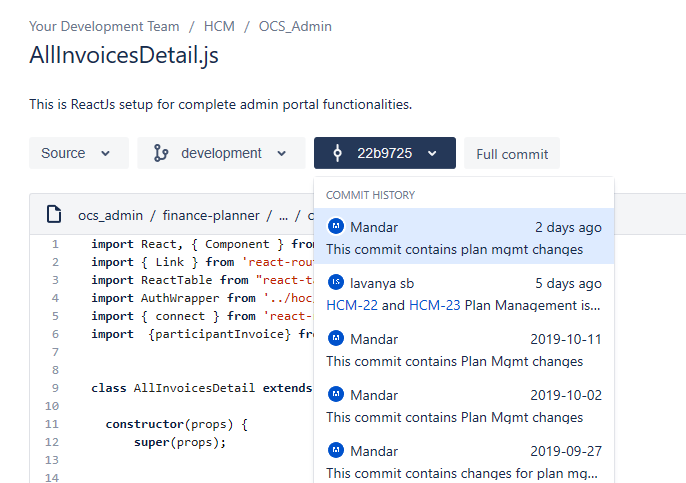Open the OCS_Admin breadcrumb link
Image resolution: width=686 pixels, height=483 pixels.
click(295, 26)
